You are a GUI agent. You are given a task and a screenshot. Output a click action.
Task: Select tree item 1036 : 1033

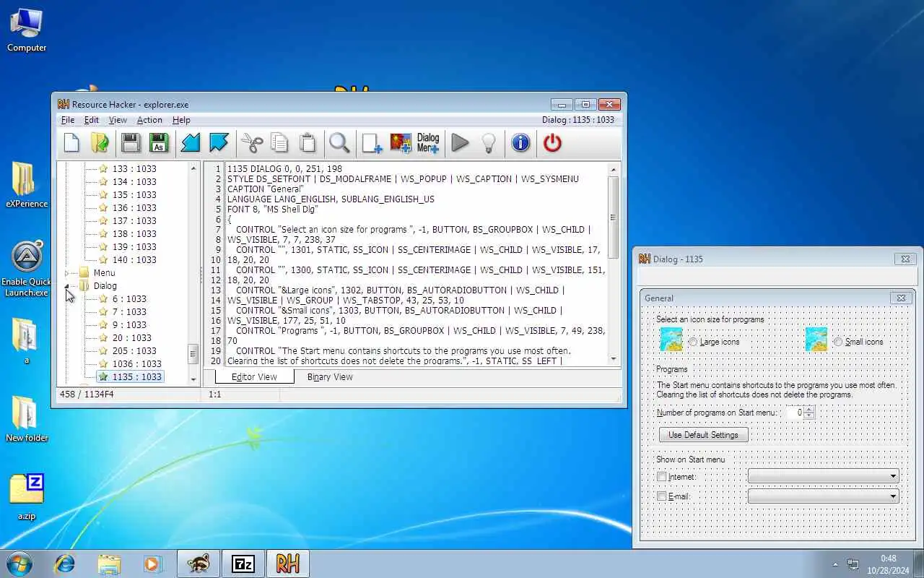click(x=136, y=364)
